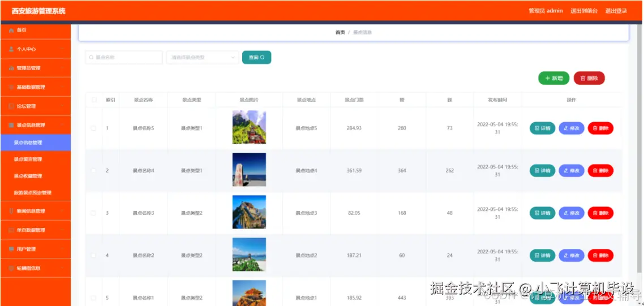Open the 景点收藏管理 submenu item
The image size is (644, 306).
click(x=35, y=176)
